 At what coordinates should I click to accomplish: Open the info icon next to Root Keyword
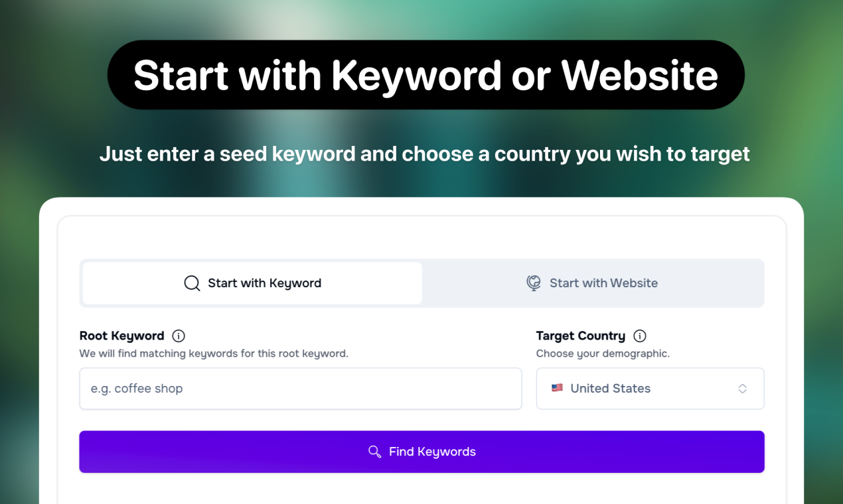[x=179, y=336]
